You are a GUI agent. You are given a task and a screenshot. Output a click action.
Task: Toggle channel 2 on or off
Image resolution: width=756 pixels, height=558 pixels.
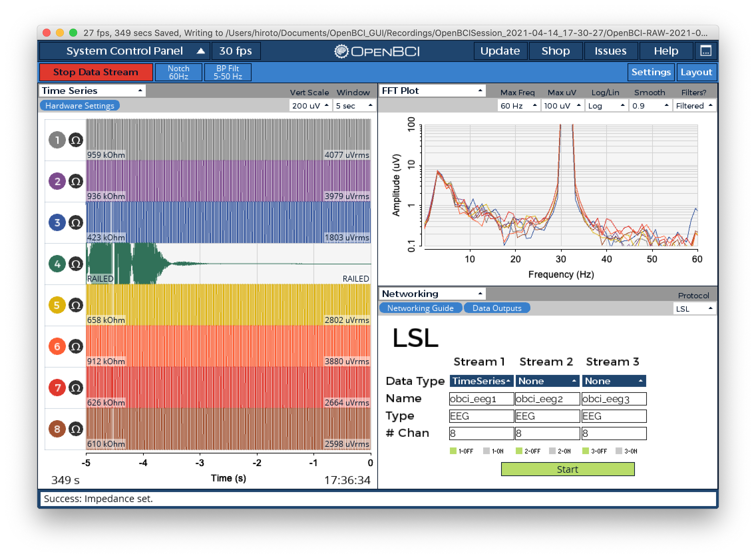(x=57, y=181)
